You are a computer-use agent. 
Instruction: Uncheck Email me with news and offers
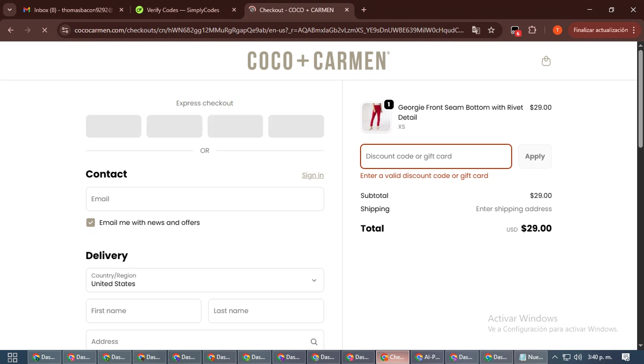pyautogui.click(x=91, y=223)
